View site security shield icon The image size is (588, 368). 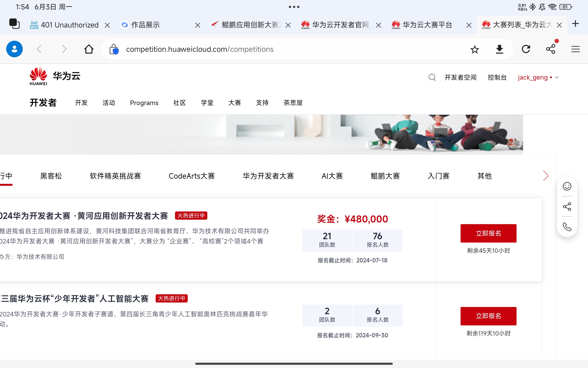[x=114, y=49]
